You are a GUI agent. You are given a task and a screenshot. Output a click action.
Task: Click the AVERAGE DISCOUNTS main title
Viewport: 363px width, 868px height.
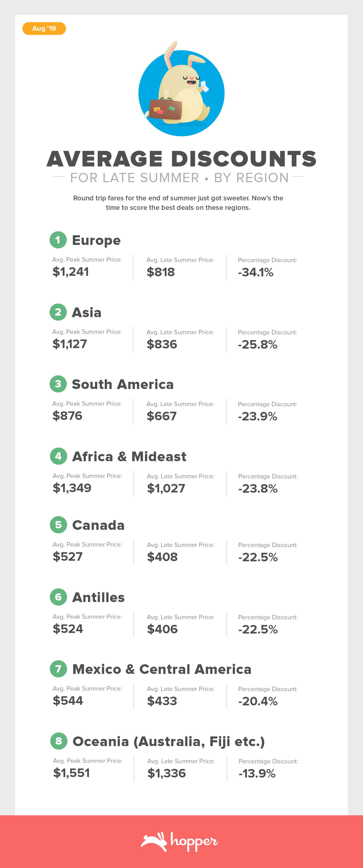pos(181,159)
